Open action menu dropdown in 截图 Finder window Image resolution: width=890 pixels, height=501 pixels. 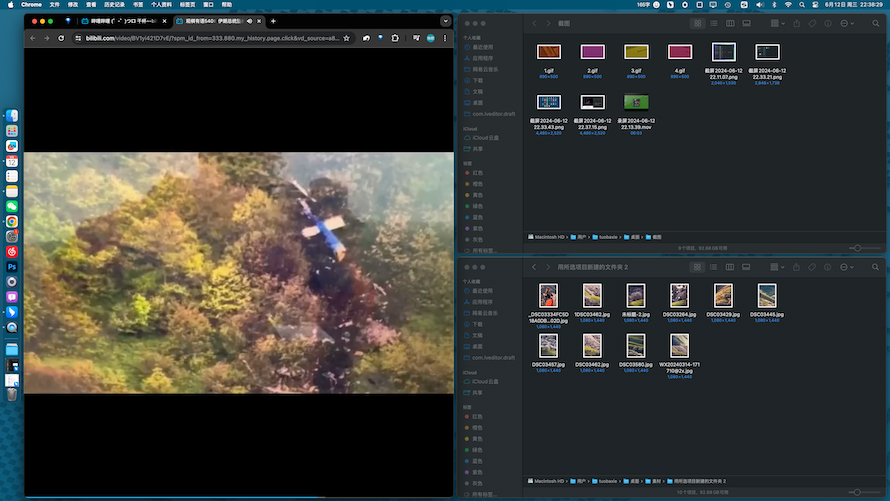847,23
